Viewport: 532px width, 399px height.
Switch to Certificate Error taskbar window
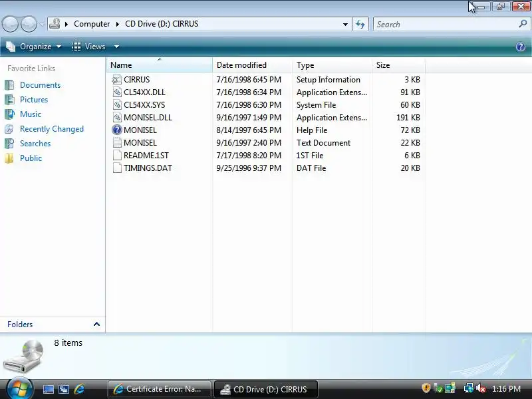tap(160, 389)
